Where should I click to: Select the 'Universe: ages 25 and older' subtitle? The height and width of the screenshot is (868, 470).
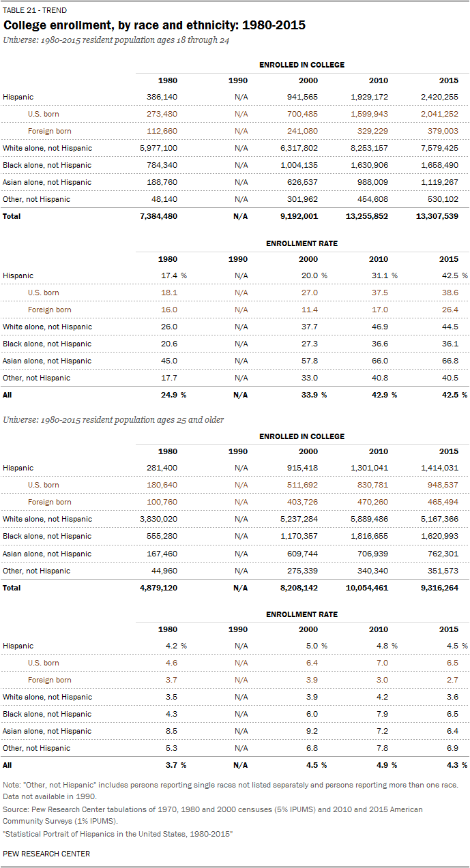[121, 420]
